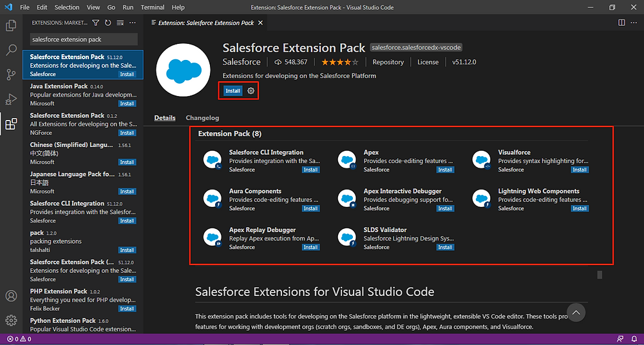Open the Explorer view in activity bar
The width and height of the screenshot is (644, 345).
pos(11,26)
